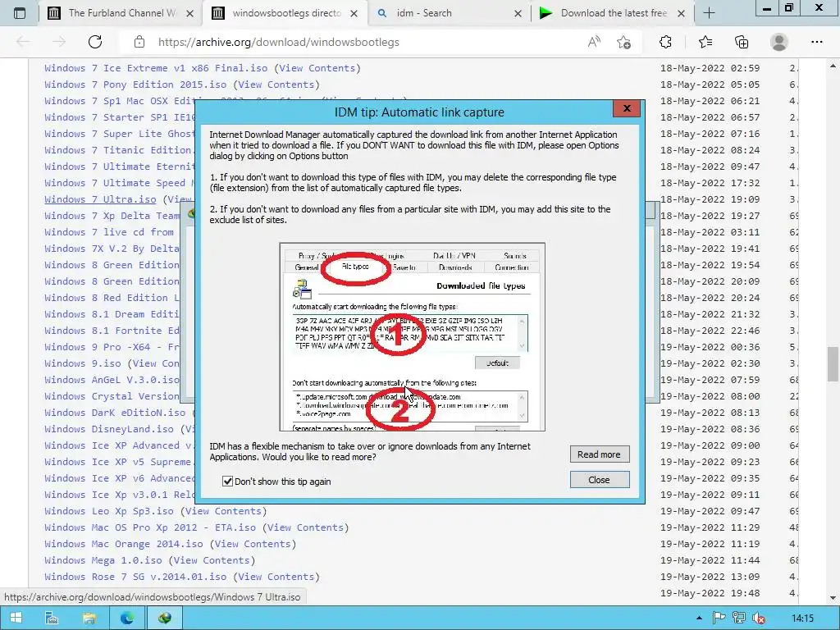Screen dimensions: 840x630
Task: Click the Read more button
Action: point(599,454)
